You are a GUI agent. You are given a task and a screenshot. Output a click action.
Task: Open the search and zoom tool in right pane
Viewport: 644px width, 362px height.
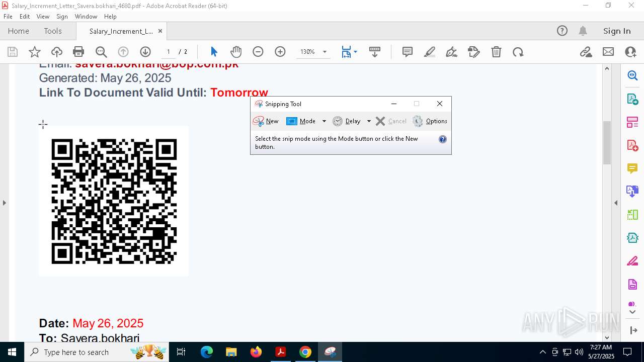tap(632, 75)
